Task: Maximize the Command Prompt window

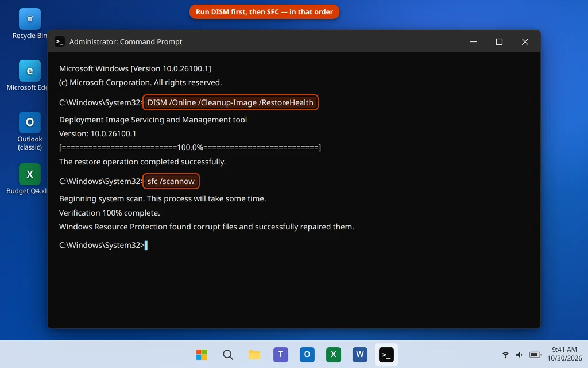Action: (x=499, y=41)
